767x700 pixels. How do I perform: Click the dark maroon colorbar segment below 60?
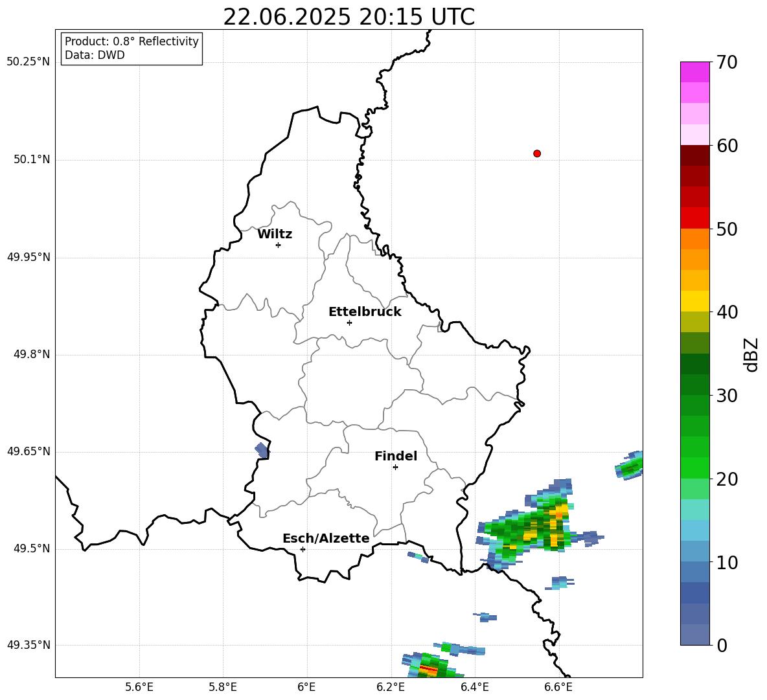coord(694,156)
